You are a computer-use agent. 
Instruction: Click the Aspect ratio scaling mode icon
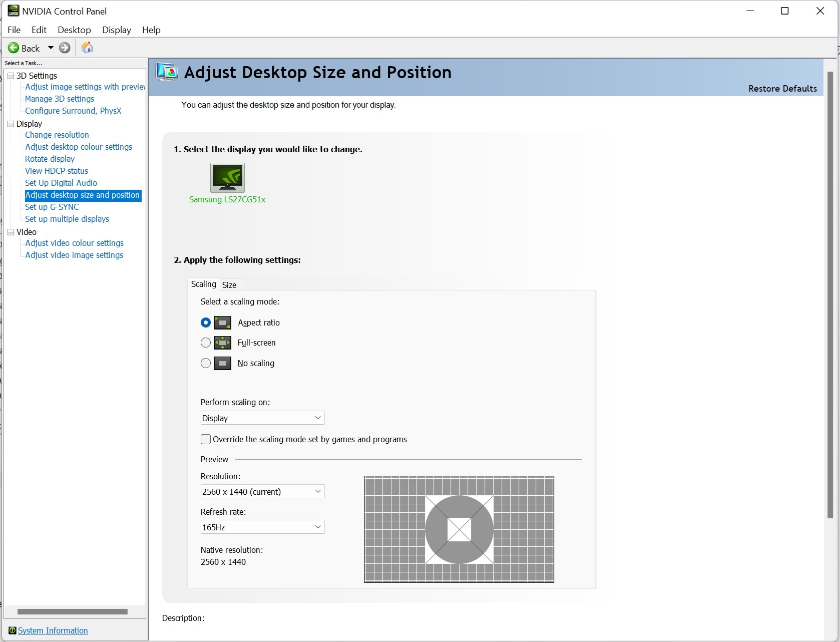point(223,323)
